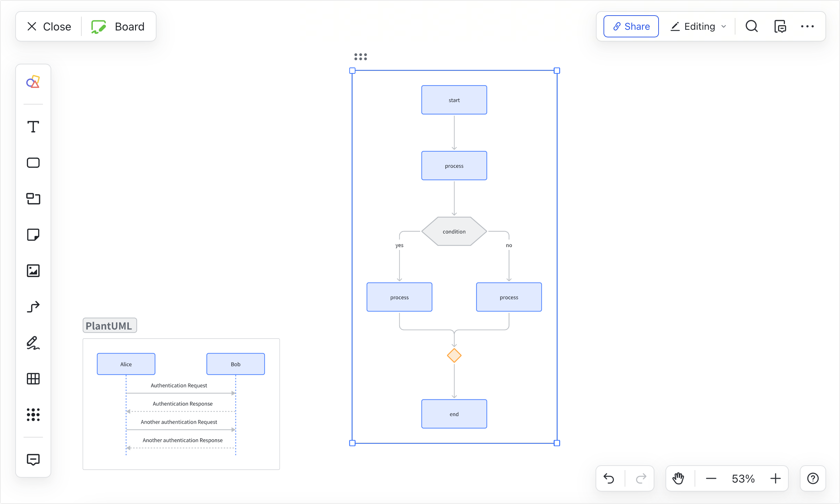The width and height of the screenshot is (840, 504).
Task: Select the rectangle shape tool
Action: pyautogui.click(x=33, y=163)
